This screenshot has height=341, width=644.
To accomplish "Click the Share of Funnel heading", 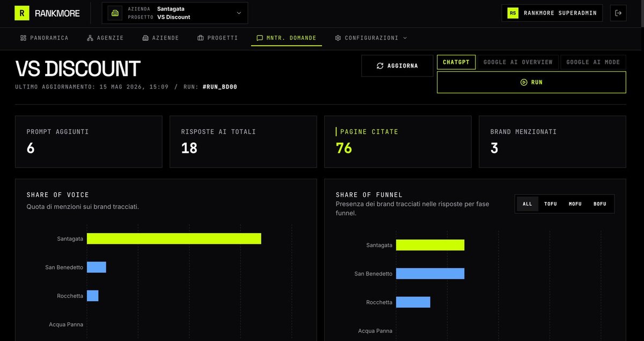I will tap(369, 195).
